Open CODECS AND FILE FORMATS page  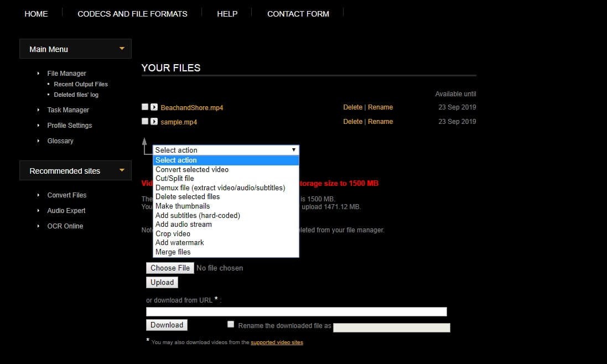pos(132,14)
